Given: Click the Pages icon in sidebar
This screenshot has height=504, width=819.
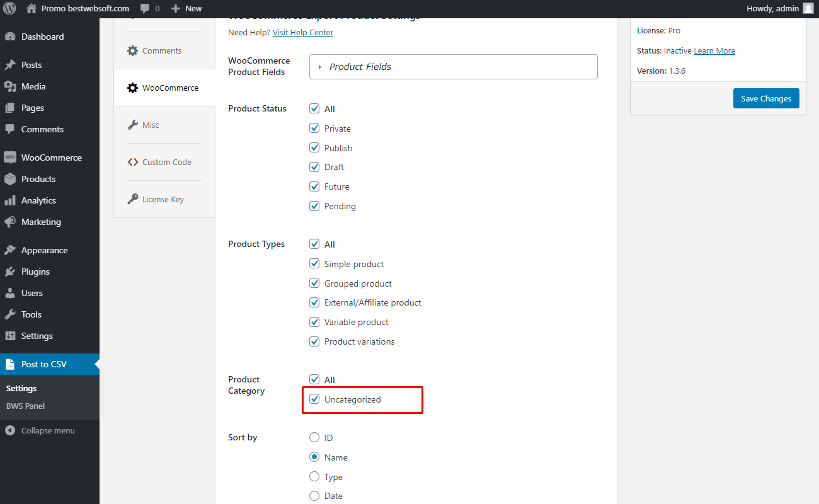Looking at the screenshot, I should click(10, 108).
